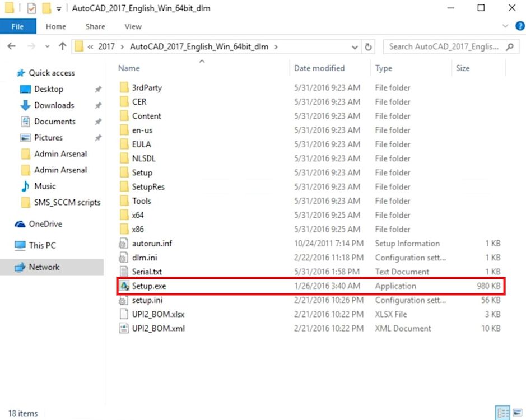The width and height of the screenshot is (526, 420).
Task: Expand the breadcrumb chevron after folder name
Action: tap(276, 46)
